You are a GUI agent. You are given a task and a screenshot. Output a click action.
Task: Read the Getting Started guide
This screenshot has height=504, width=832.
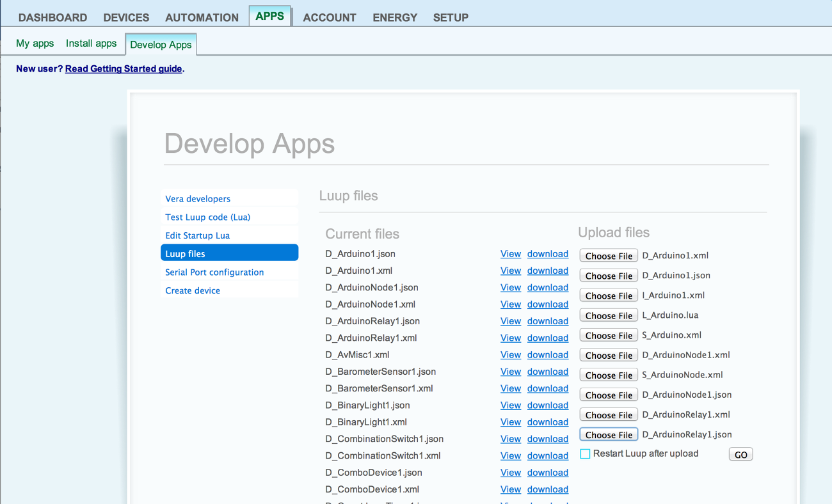click(124, 68)
